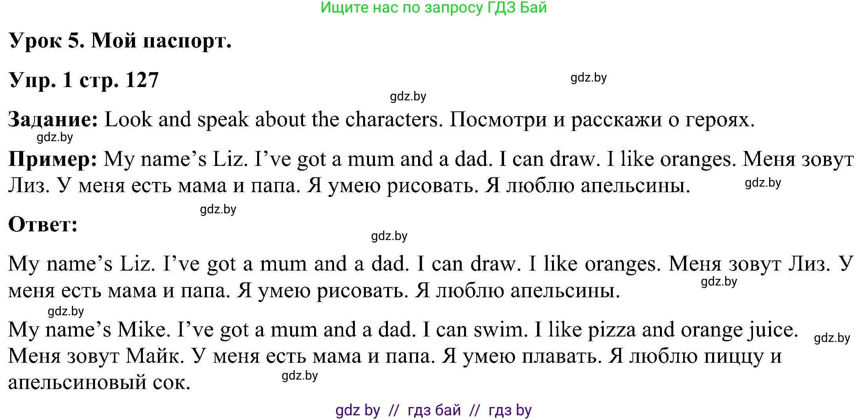Open the purple "gdz by" footer link
This screenshot has height=420, width=868.
click(x=358, y=410)
